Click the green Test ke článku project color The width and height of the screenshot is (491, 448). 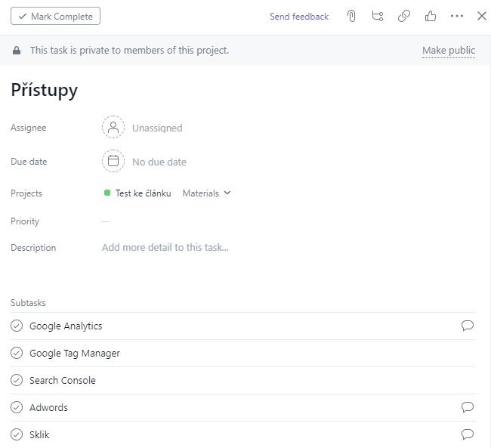(x=107, y=193)
